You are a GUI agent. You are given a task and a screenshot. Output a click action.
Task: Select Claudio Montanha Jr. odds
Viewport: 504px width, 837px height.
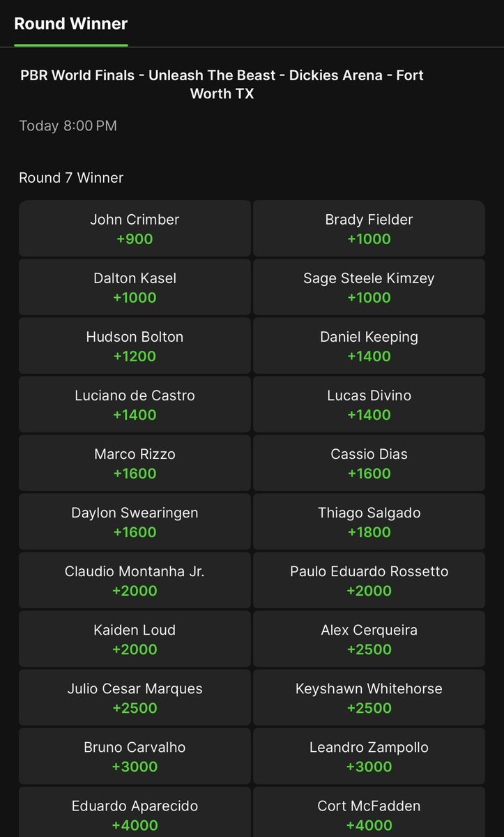click(x=135, y=580)
